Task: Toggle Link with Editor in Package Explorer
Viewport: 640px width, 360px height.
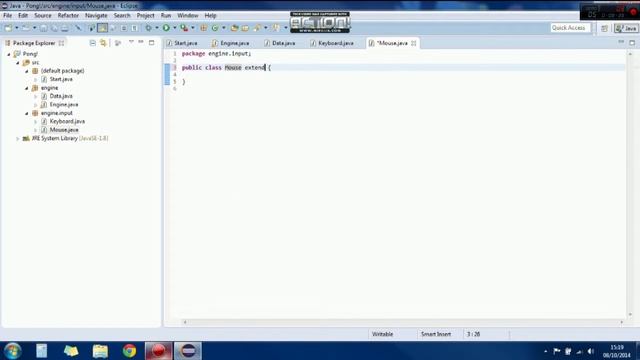Action: [103, 43]
